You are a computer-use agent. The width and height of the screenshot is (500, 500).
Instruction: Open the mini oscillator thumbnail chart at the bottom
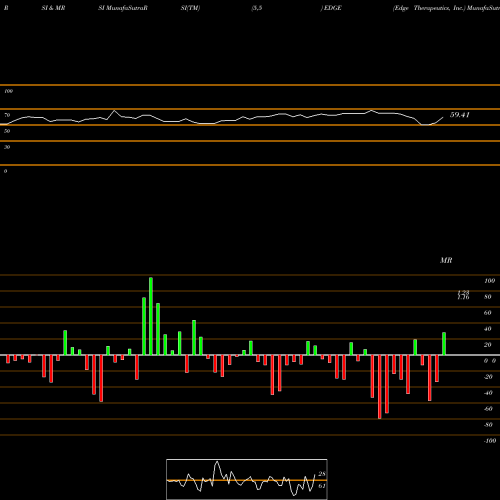coord(247,479)
